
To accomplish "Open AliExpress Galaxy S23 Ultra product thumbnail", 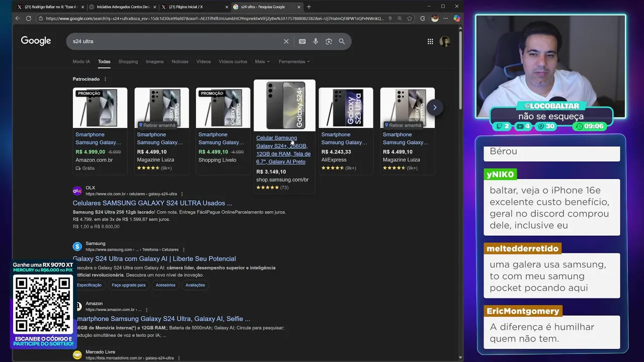I will pyautogui.click(x=346, y=108).
